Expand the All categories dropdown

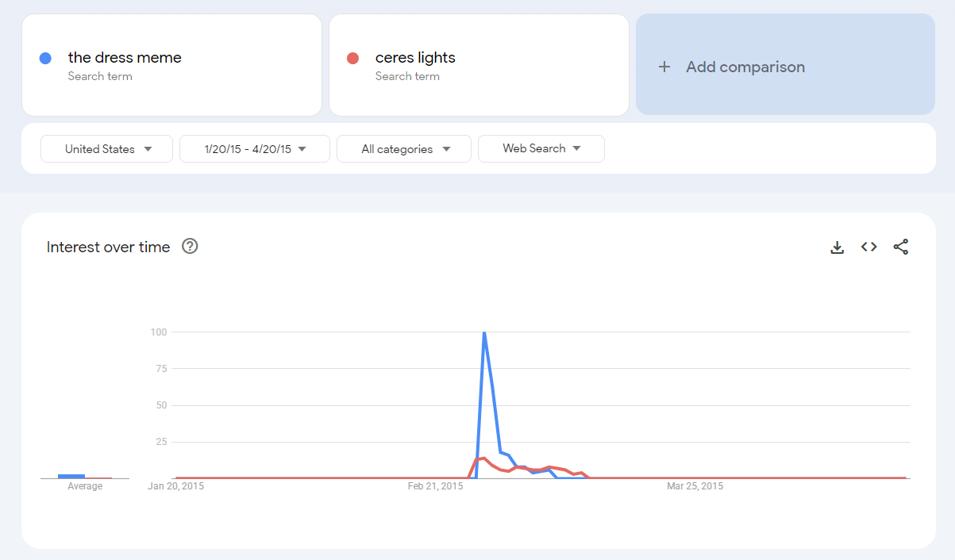click(x=404, y=149)
